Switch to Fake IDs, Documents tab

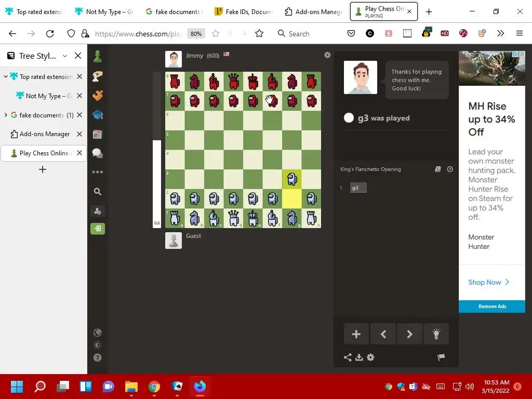[x=244, y=11]
